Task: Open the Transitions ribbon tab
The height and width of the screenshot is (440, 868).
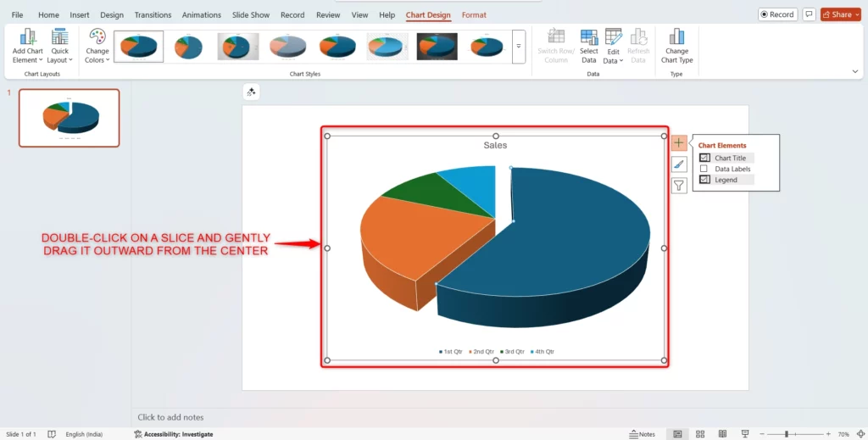Action: (153, 15)
